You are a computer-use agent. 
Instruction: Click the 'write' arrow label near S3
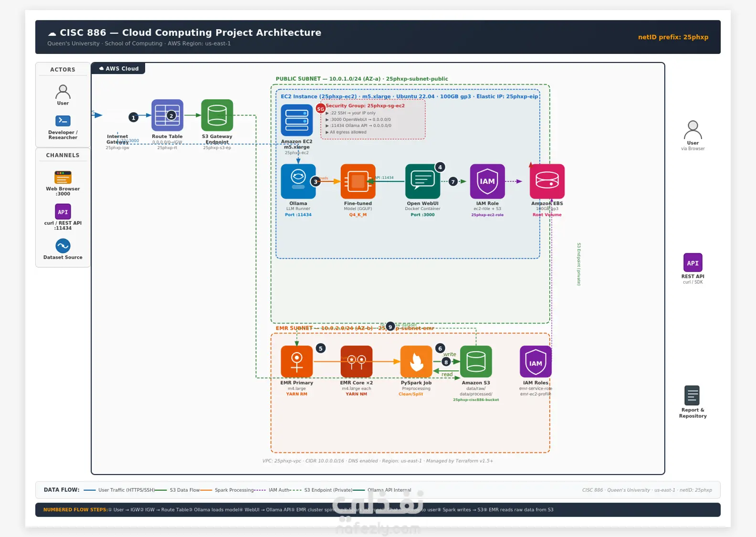(x=450, y=354)
